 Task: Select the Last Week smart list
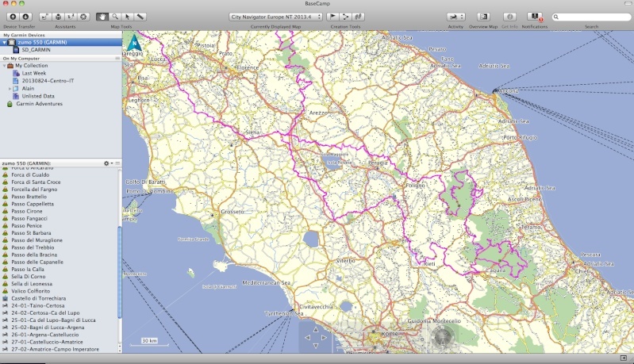pyautogui.click(x=33, y=73)
